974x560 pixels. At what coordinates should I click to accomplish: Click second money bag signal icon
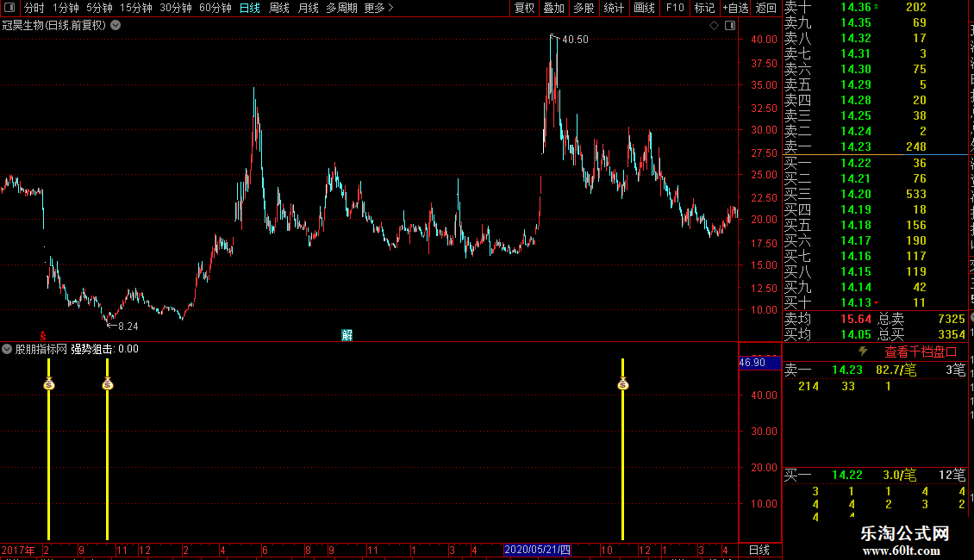coord(108,384)
